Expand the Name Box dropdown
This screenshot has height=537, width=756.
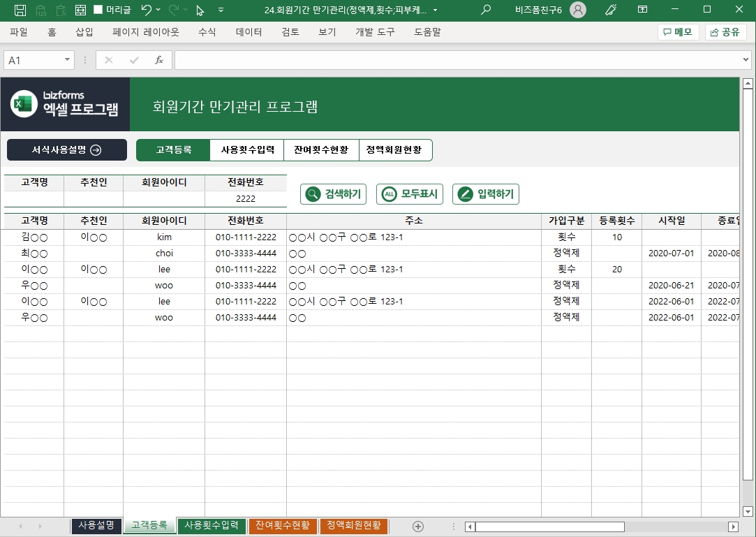tap(68, 60)
